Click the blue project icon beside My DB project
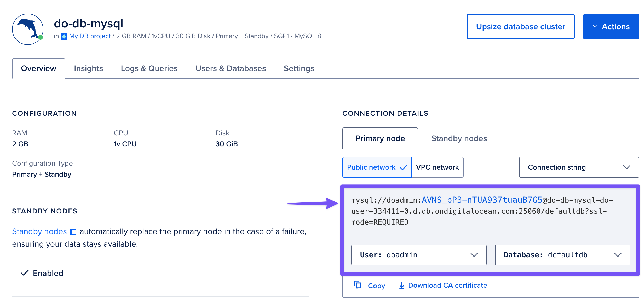The width and height of the screenshot is (644, 302). click(64, 36)
